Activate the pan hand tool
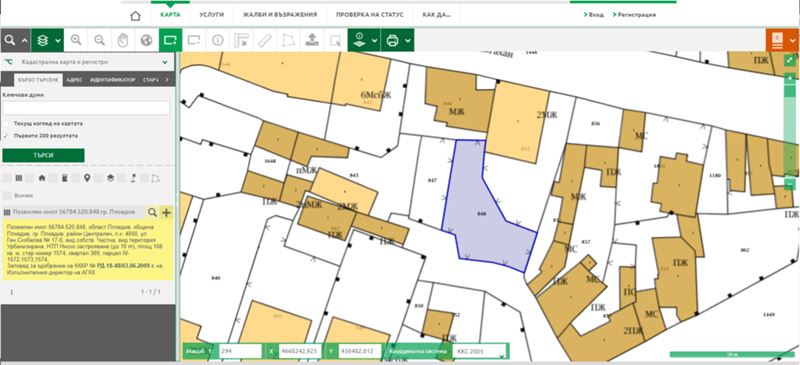The width and height of the screenshot is (800, 365). pyautogui.click(x=122, y=40)
